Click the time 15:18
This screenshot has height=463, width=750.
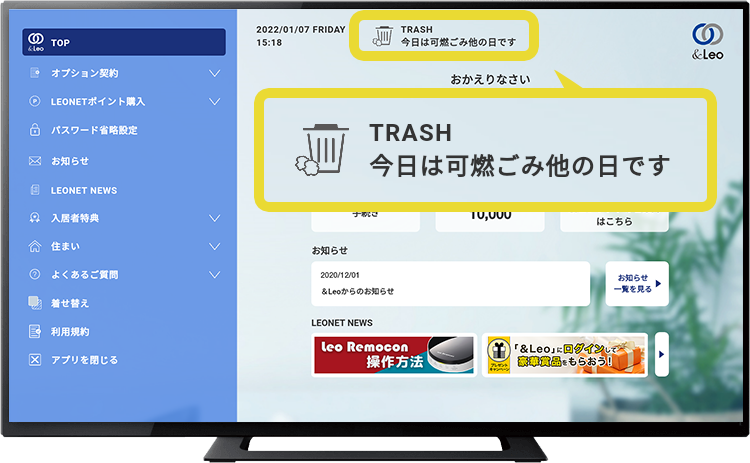click(x=269, y=43)
